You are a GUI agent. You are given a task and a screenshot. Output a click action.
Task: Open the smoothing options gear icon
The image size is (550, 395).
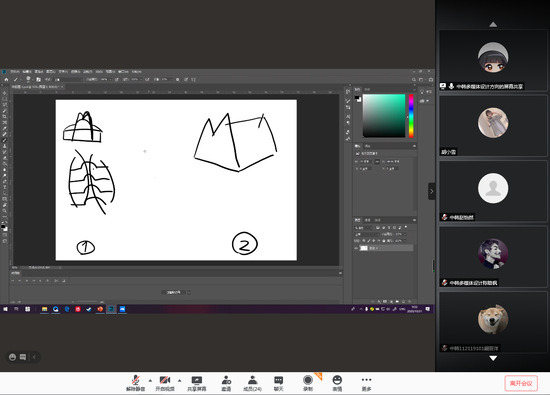coord(177,80)
